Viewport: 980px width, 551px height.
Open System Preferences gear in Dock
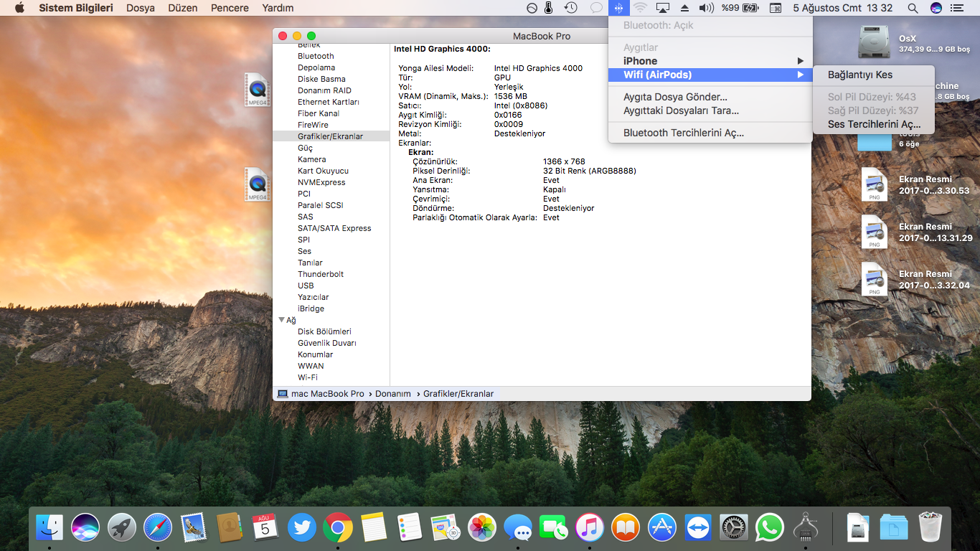tap(734, 528)
